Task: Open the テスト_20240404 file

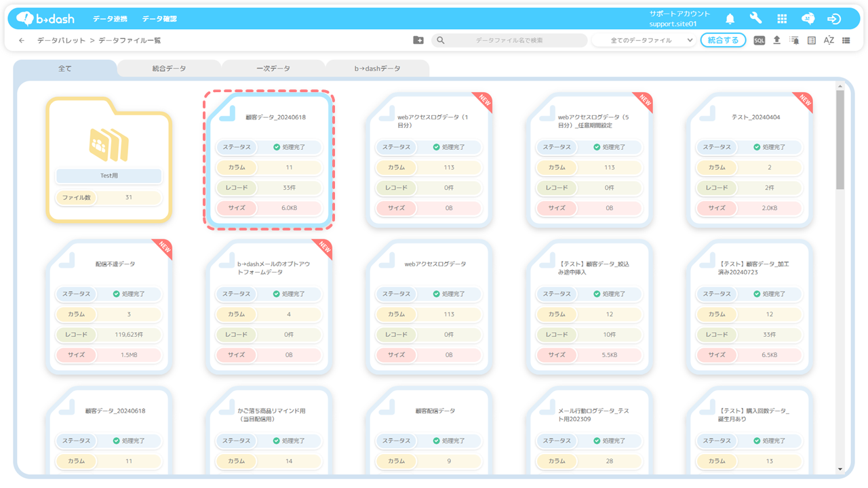Action: [x=749, y=160]
